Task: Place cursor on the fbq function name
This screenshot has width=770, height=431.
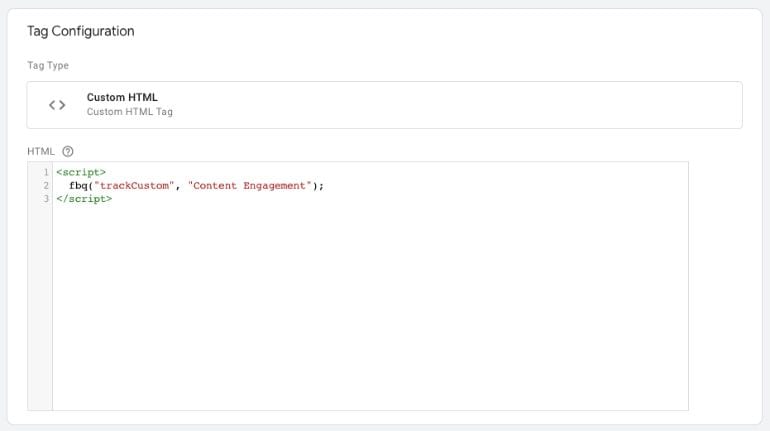Action: (x=77, y=185)
